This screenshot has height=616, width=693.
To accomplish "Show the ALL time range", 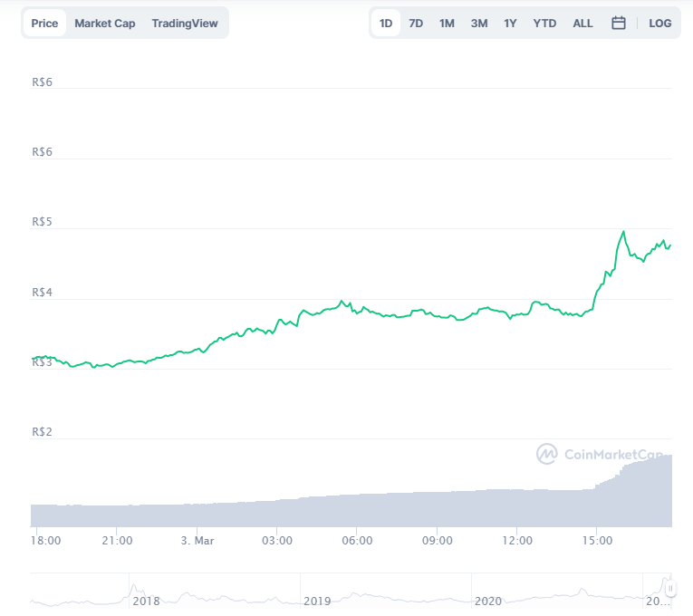I will [582, 23].
